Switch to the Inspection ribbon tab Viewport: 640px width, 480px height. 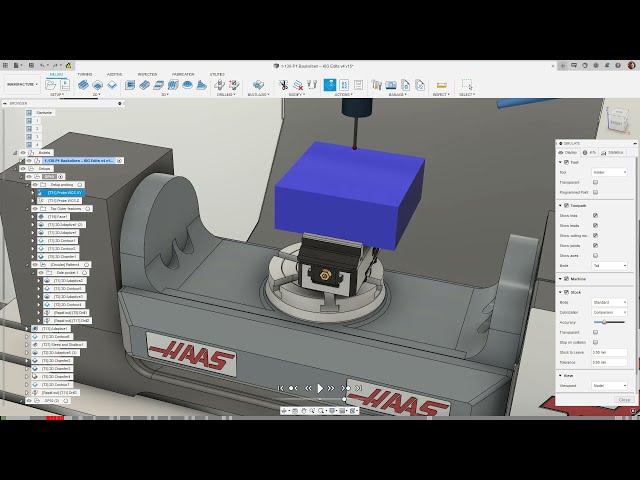pyautogui.click(x=147, y=74)
